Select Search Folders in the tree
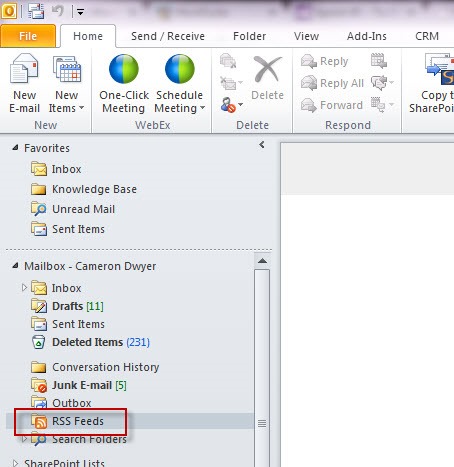This screenshot has width=454, height=467. coord(89,439)
